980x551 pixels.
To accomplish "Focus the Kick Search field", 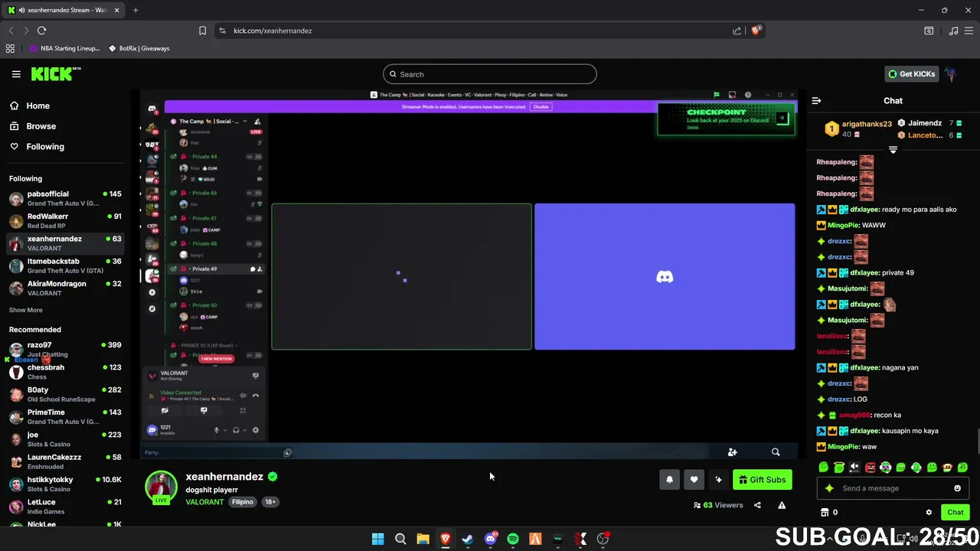I will tap(490, 74).
